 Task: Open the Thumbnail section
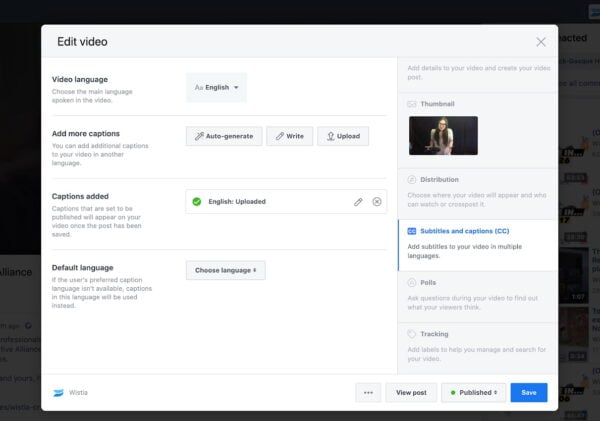(x=436, y=103)
